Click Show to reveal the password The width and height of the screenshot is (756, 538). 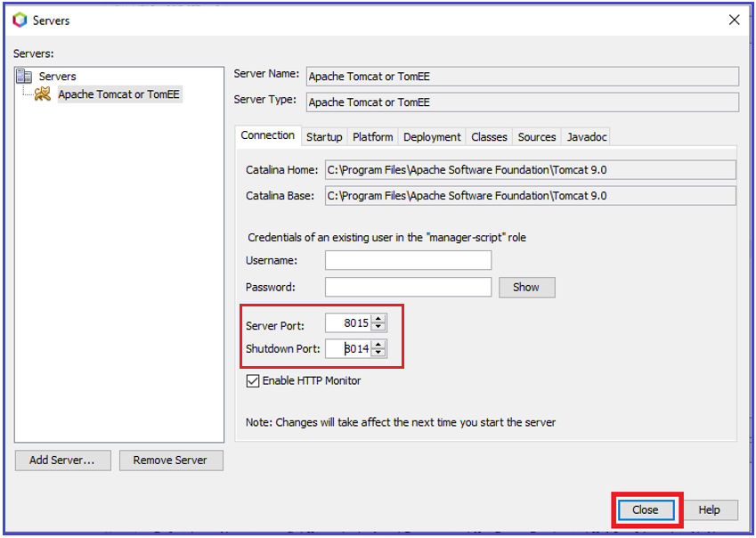(526, 287)
